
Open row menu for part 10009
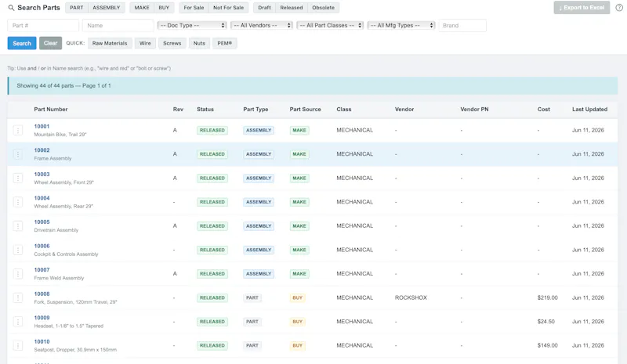click(18, 322)
